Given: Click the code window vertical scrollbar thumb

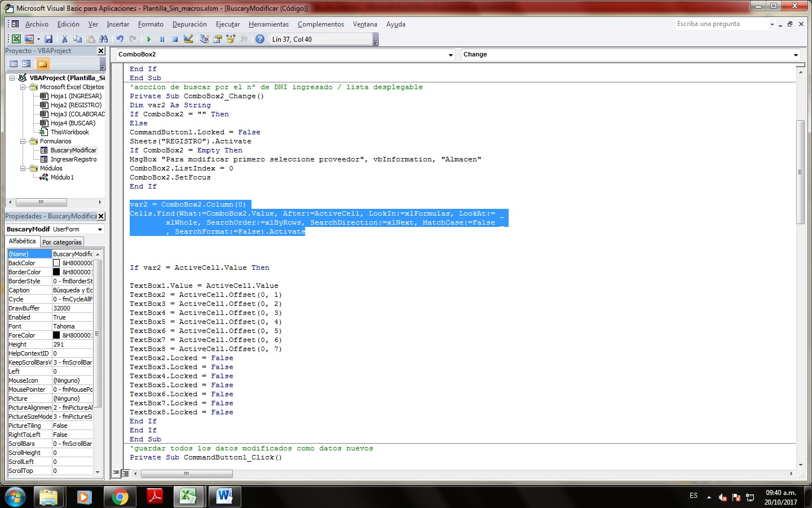Looking at the screenshot, I should click(x=800, y=172).
